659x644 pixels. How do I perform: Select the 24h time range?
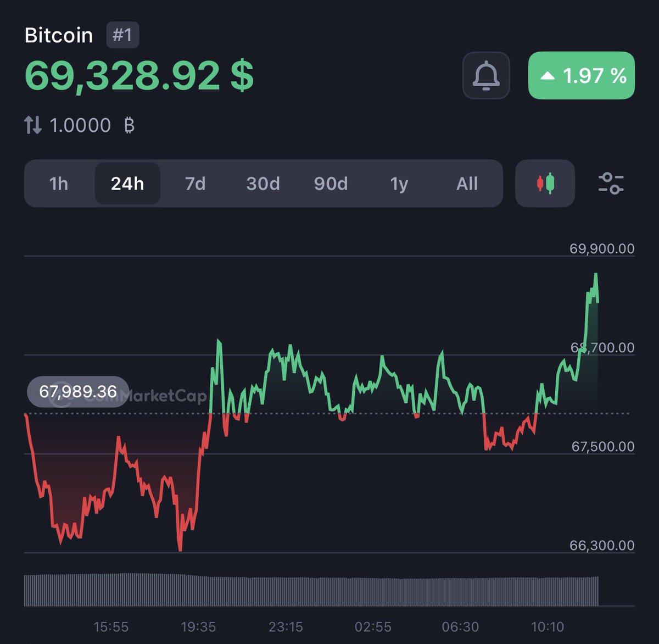127,184
